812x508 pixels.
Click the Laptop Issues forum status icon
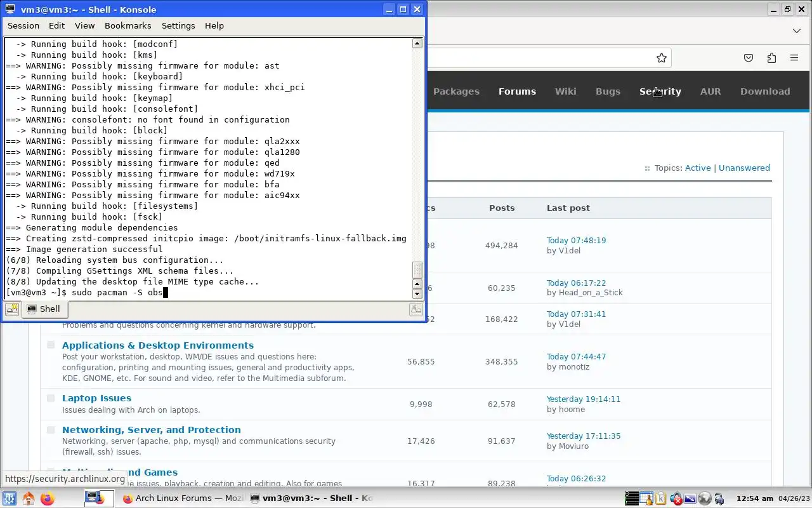[51, 398]
